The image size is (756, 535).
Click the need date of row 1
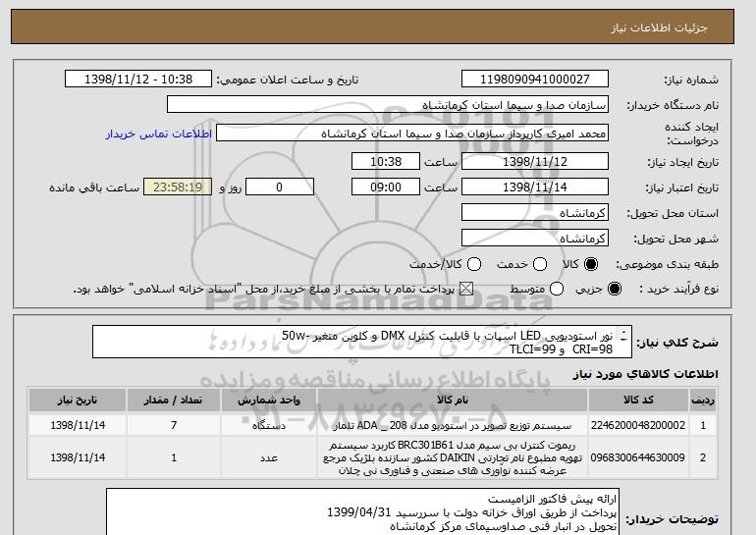coord(78,426)
